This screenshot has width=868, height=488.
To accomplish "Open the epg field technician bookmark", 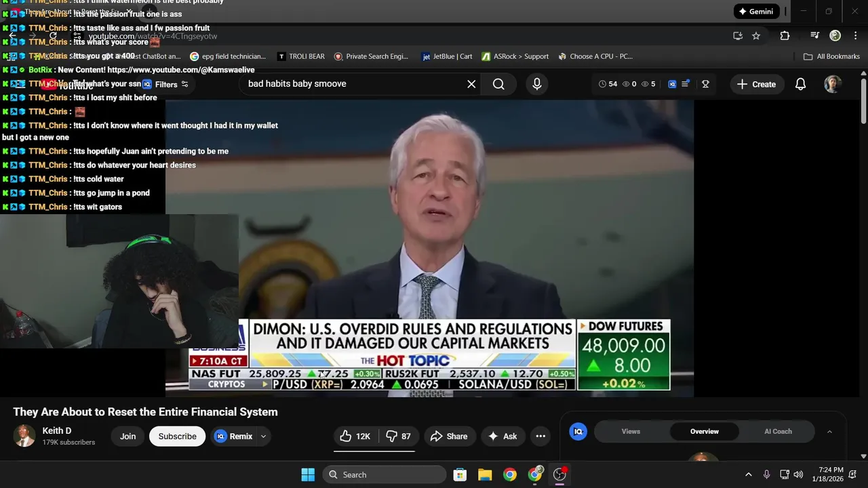I will click(228, 56).
